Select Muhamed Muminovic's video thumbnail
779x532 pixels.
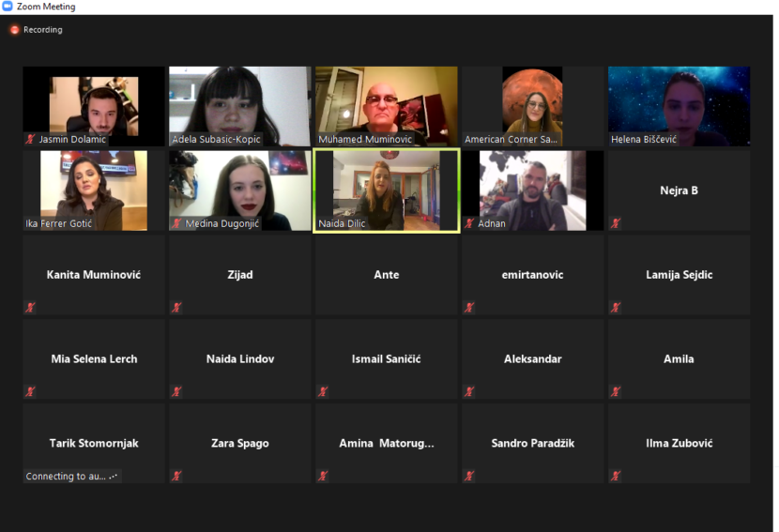click(387, 106)
